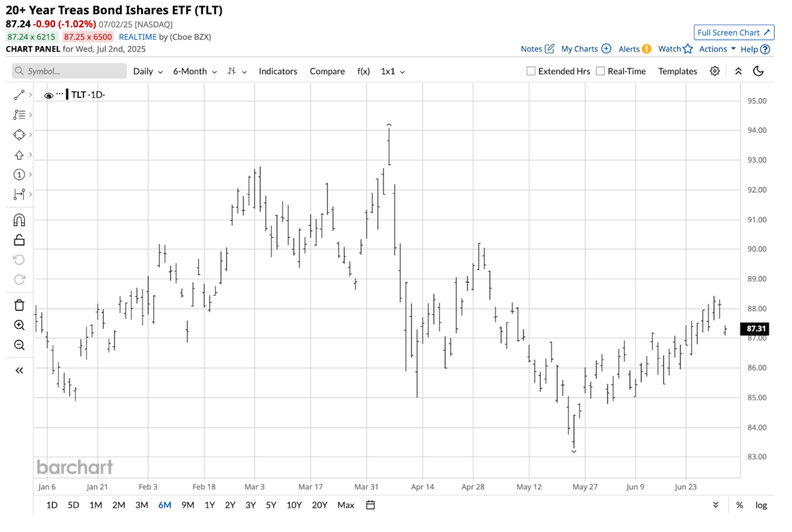Select the 1M time range
This screenshot has height=532, width=792.
coord(96,505)
